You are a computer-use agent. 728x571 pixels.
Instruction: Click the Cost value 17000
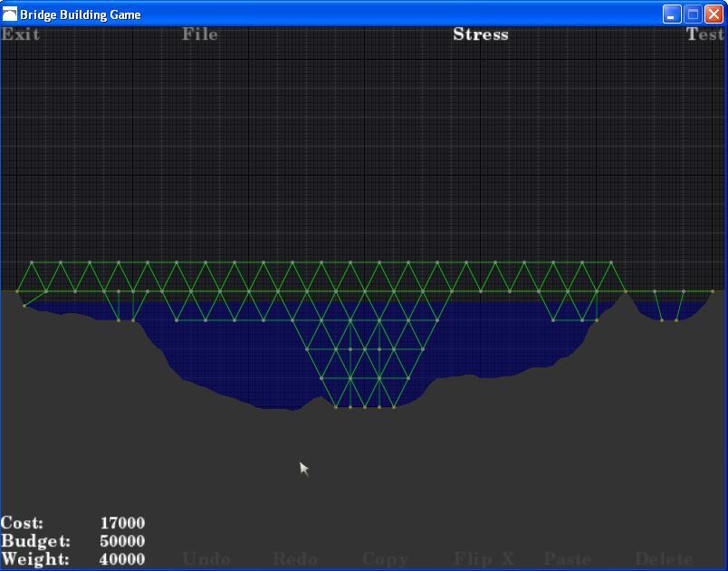pyautogui.click(x=122, y=523)
